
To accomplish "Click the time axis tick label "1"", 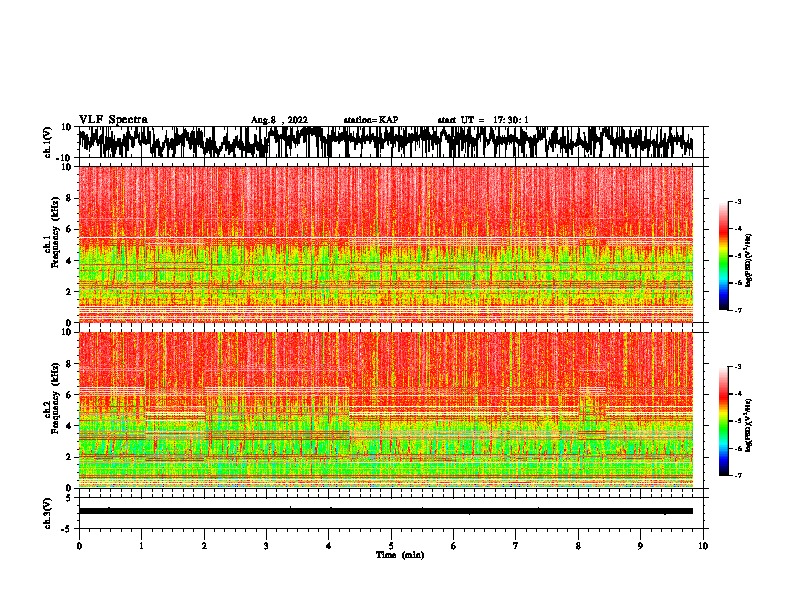I will [141, 546].
